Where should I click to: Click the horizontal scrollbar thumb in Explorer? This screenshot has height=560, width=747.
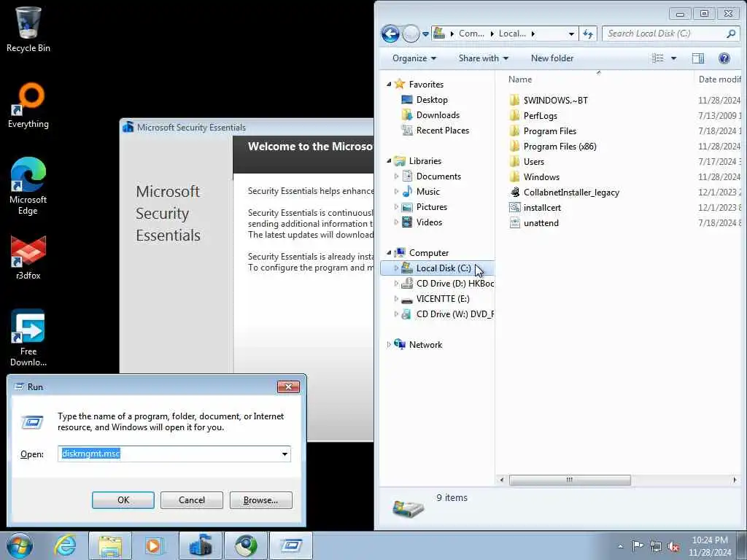coord(570,480)
